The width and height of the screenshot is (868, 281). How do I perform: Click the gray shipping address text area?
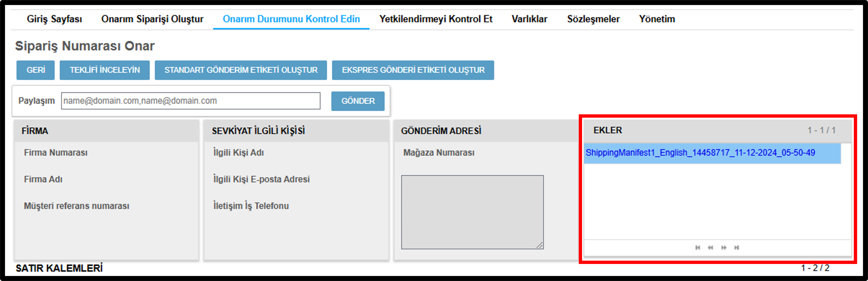click(472, 212)
